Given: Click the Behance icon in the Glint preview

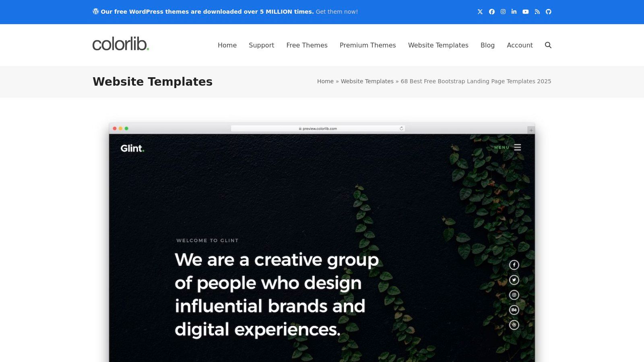Looking at the screenshot, I should [x=514, y=309].
